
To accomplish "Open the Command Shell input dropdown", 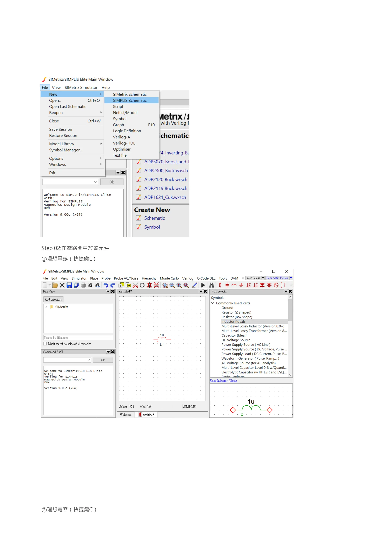I will click(x=89, y=360).
